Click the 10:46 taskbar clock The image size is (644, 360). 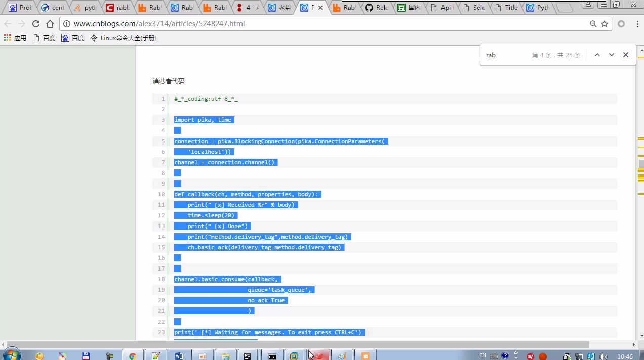tap(625, 356)
